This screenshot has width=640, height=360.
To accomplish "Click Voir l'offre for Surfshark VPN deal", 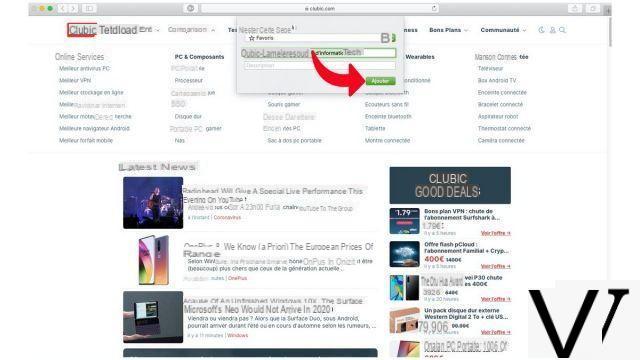I will [x=496, y=233].
